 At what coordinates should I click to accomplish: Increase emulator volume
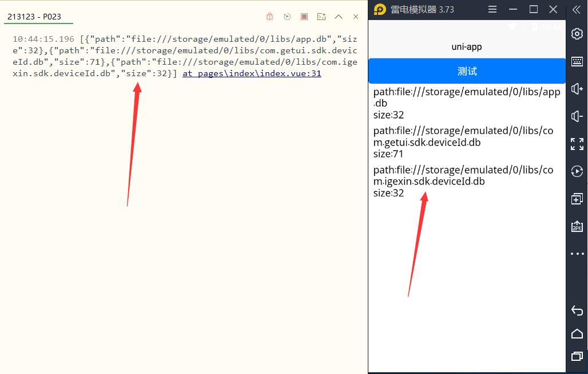(x=577, y=89)
